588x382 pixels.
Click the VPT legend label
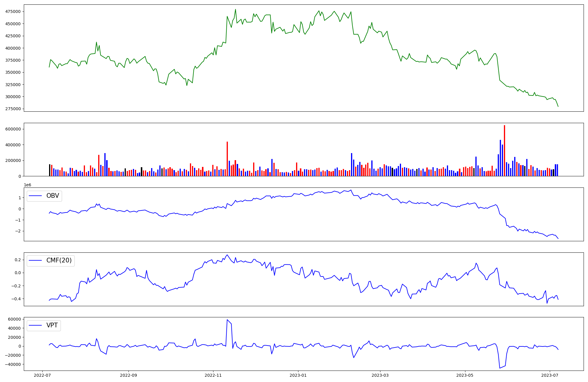click(52, 325)
